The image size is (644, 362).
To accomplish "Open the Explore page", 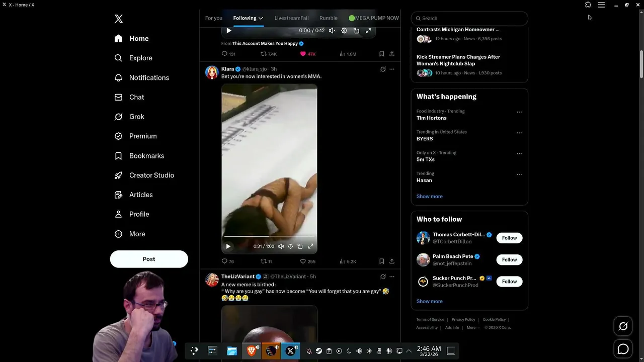I will [x=133, y=58].
